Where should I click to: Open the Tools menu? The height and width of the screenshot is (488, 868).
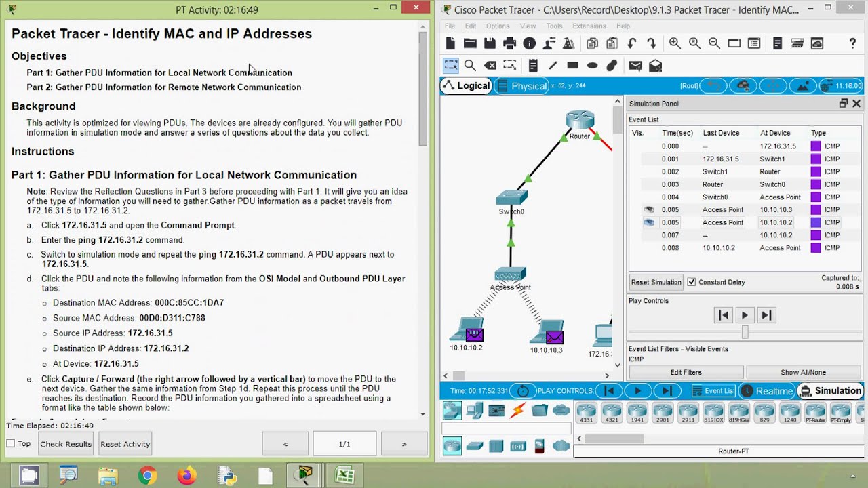(554, 26)
